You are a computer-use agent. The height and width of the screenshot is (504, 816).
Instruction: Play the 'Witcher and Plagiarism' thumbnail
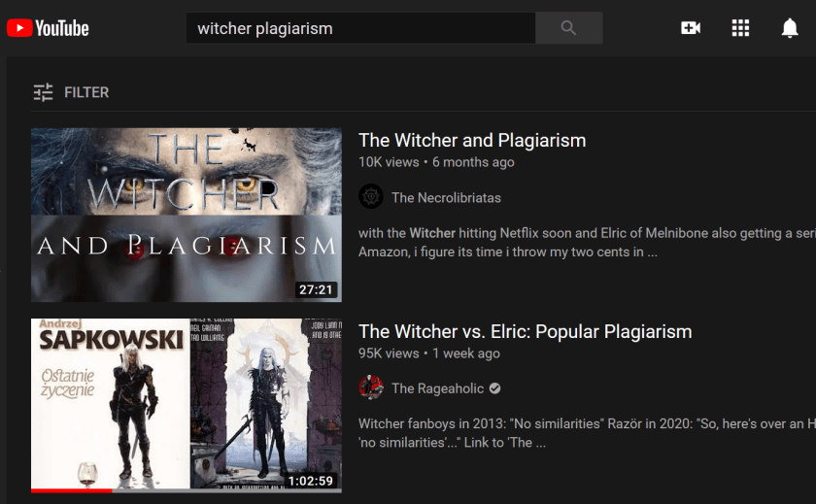click(x=186, y=214)
